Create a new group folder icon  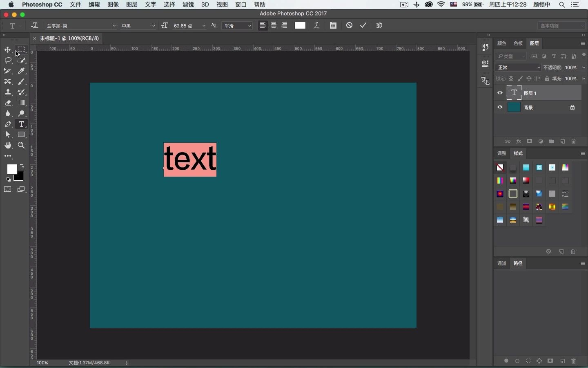(552, 141)
